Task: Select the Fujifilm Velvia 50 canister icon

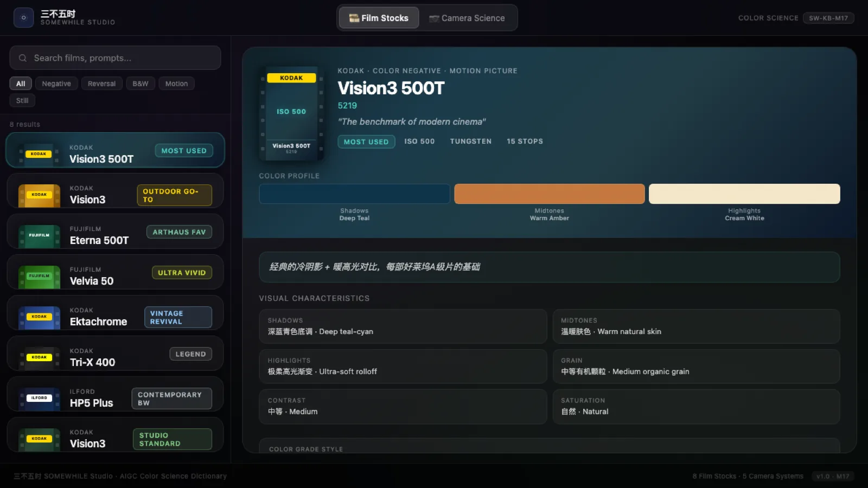Action: pyautogui.click(x=39, y=276)
